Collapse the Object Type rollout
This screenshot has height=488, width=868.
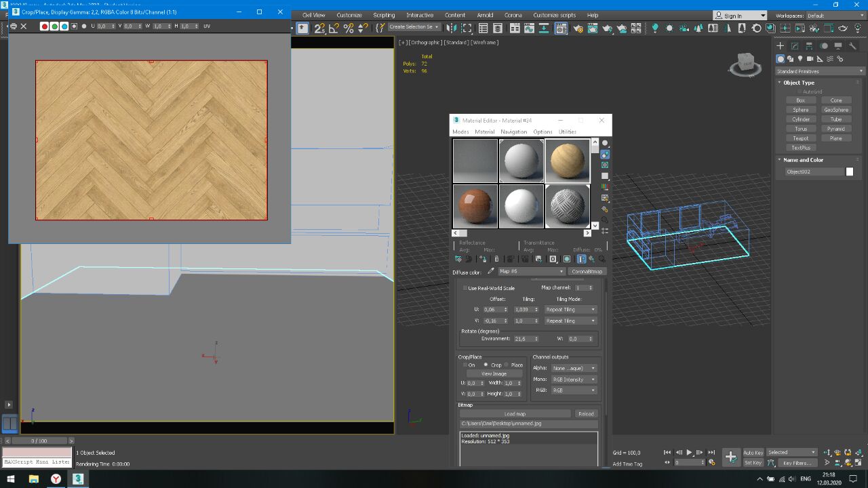(x=799, y=83)
